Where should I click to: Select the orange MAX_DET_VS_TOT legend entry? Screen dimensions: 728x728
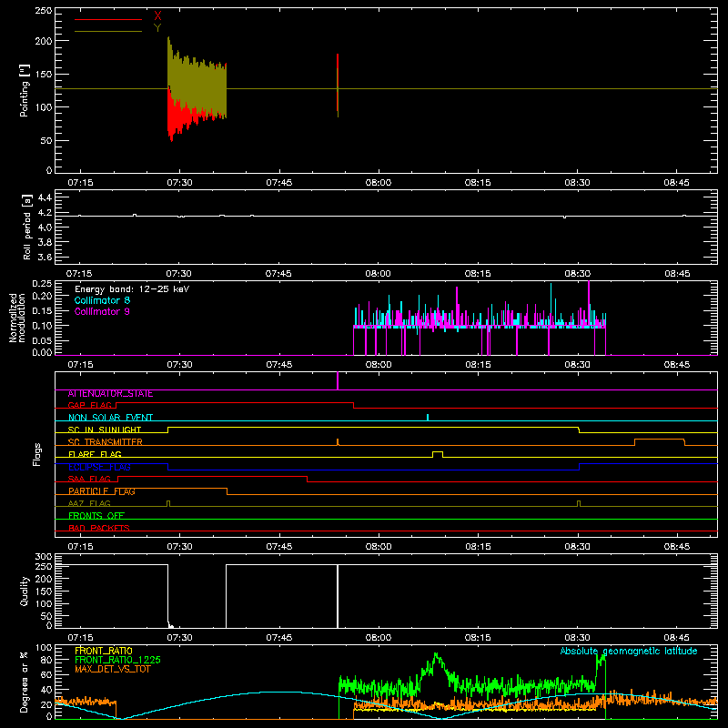pyautogui.click(x=113, y=669)
